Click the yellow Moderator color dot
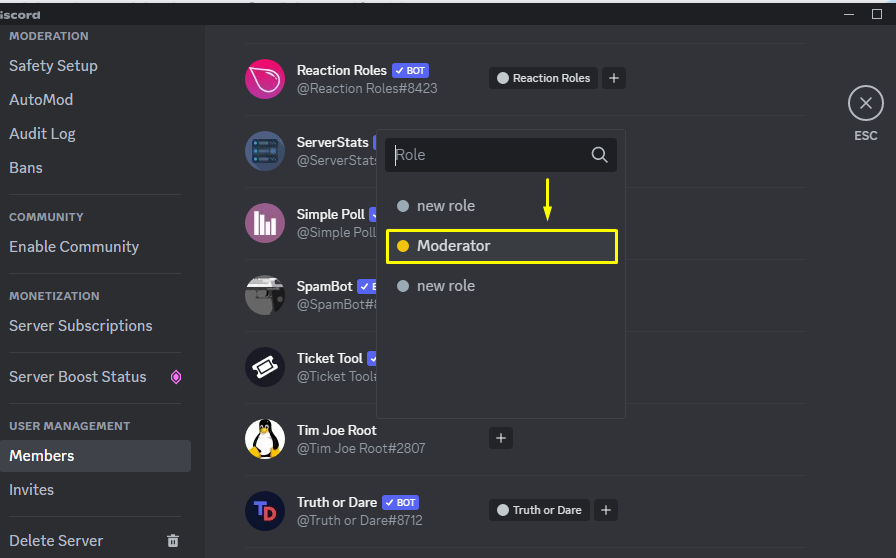Screen dimensions: 896x558 [403, 246]
